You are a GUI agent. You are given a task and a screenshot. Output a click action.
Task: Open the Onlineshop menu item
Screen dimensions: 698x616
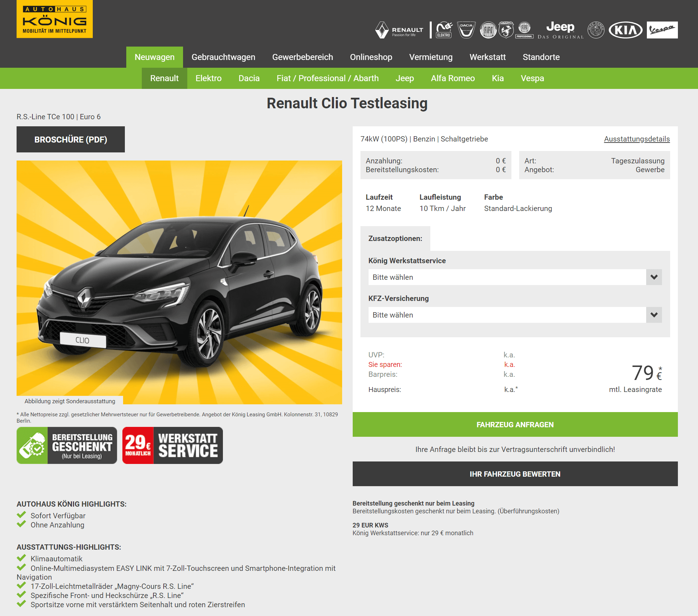coord(371,57)
